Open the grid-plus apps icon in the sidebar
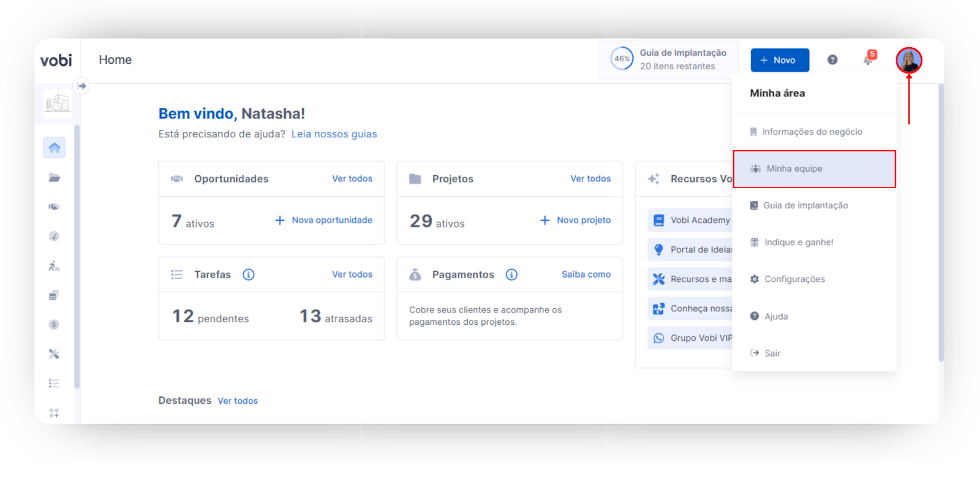Viewport: 980px width, 478px height. click(x=55, y=412)
